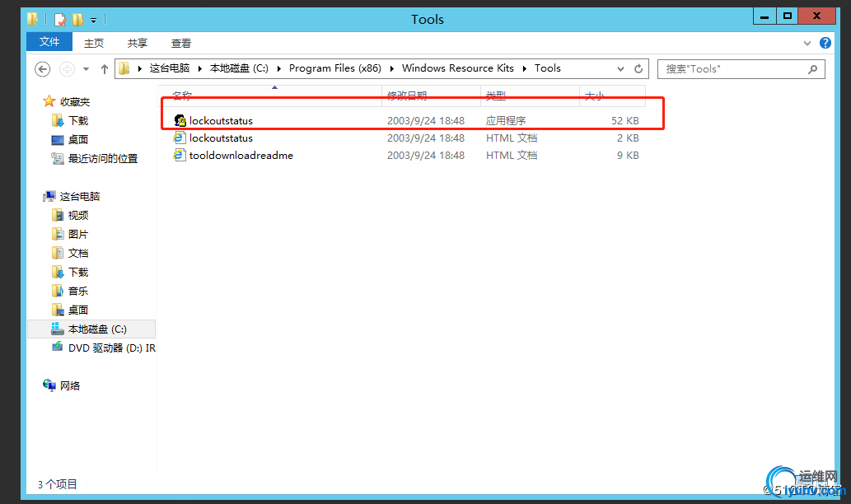Click the lockoutstatus application icon
This screenshot has height=504, width=851.
point(180,120)
